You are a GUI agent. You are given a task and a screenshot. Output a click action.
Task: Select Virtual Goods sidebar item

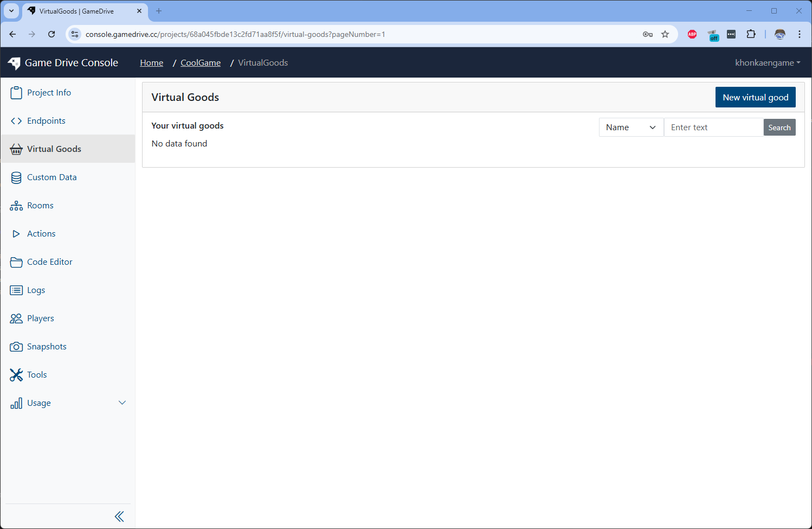point(54,149)
